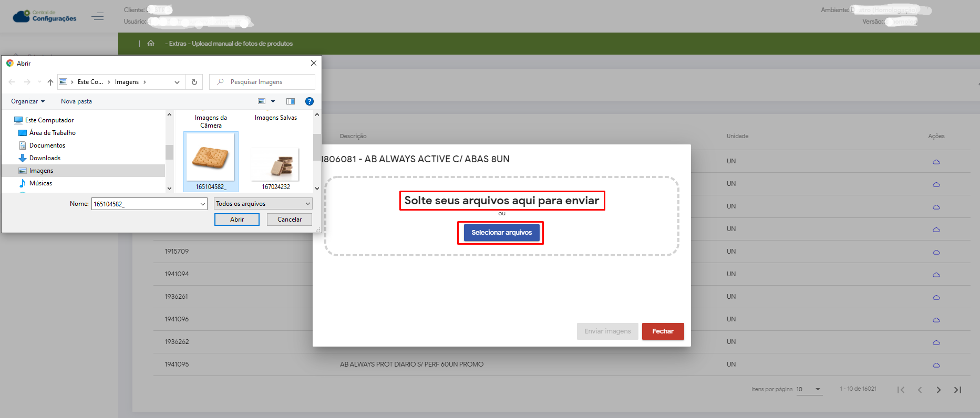Click the upload cloud icon for row 1941094
The image size is (980, 418).
tap(936, 275)
